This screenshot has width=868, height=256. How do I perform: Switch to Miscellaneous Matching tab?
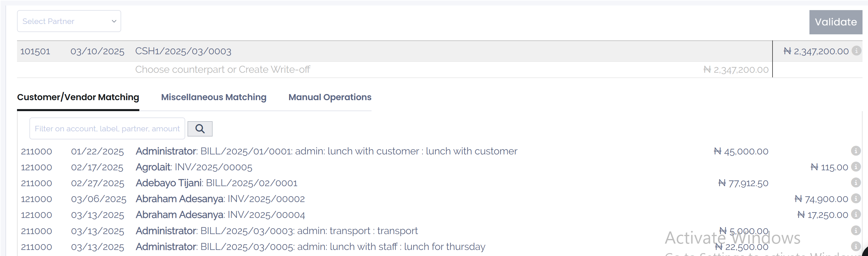coord(213,97)
